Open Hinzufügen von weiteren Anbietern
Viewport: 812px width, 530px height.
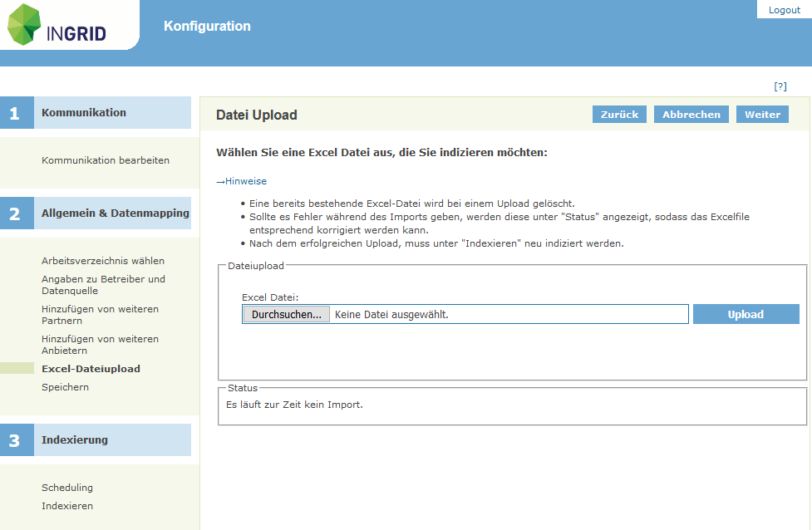(x=100, y=345)
